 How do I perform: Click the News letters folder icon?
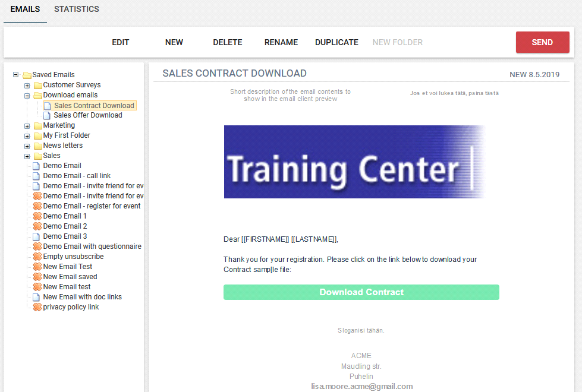[38, 146]
